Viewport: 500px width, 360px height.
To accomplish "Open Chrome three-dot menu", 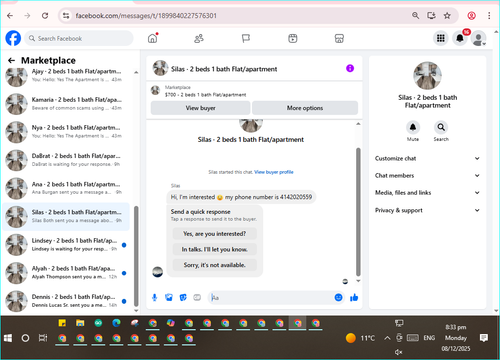I will [x=489, y=16].
